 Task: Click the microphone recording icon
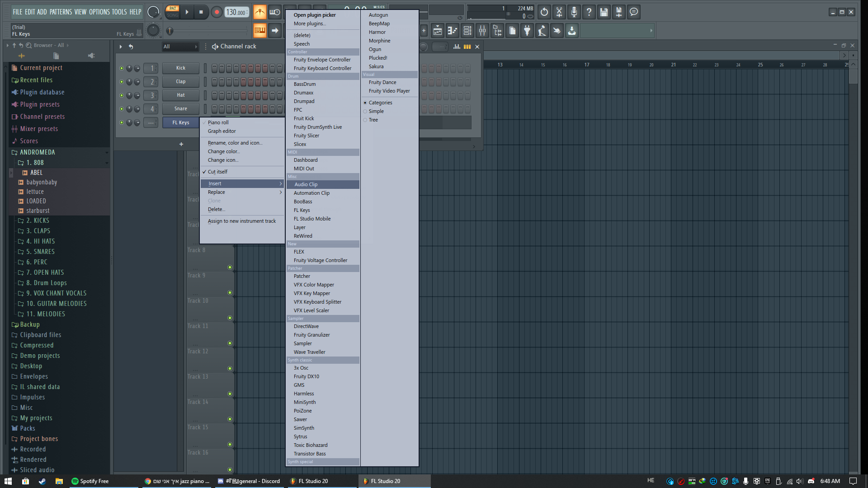pyautogui.click(x=574, y=12)
